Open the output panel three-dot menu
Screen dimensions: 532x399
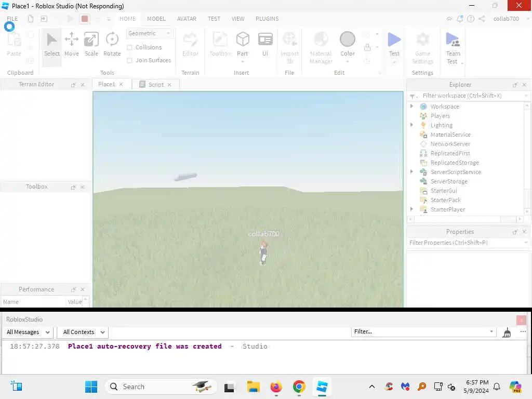tap(523, 331)
